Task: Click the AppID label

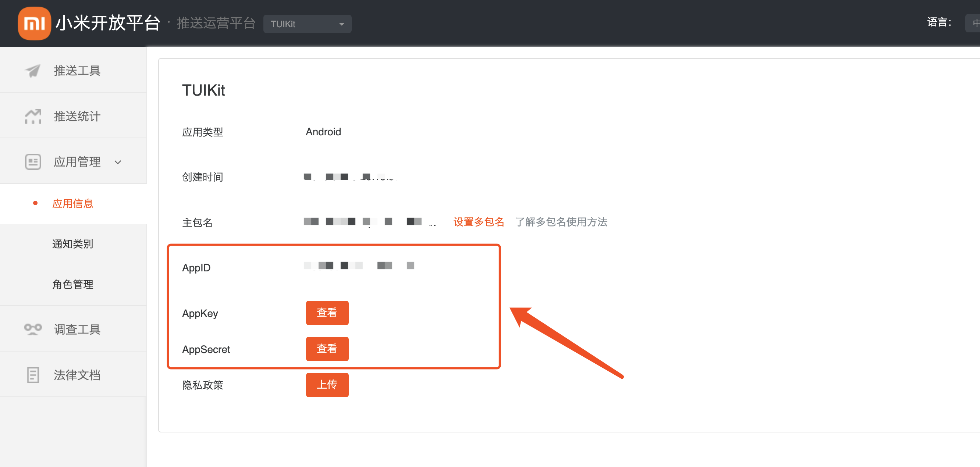Action: 196,268
